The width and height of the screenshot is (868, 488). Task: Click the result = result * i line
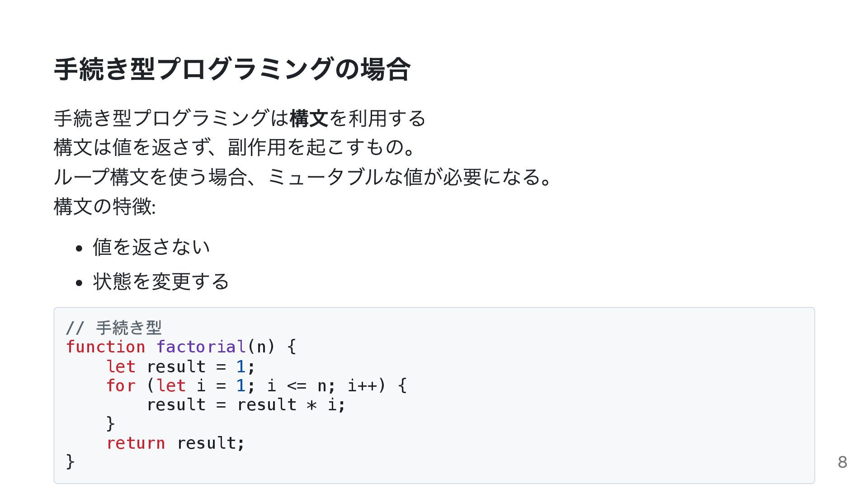246,405
